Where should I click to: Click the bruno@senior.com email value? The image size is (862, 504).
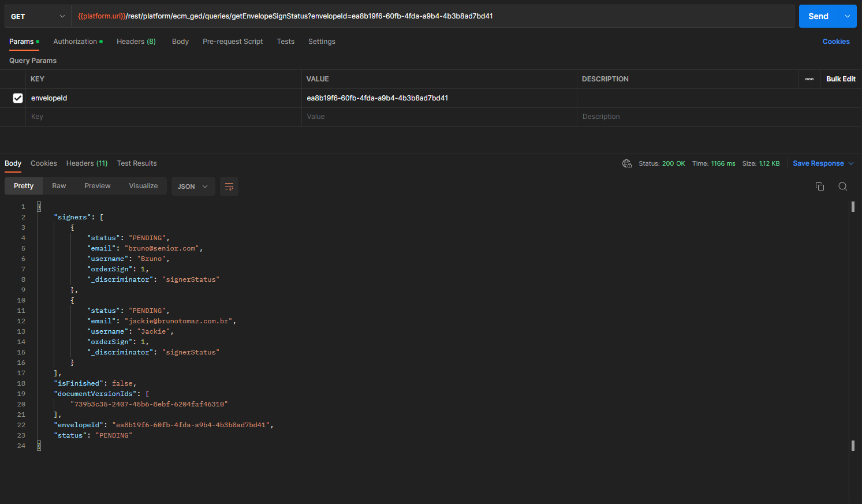[162, 248]
